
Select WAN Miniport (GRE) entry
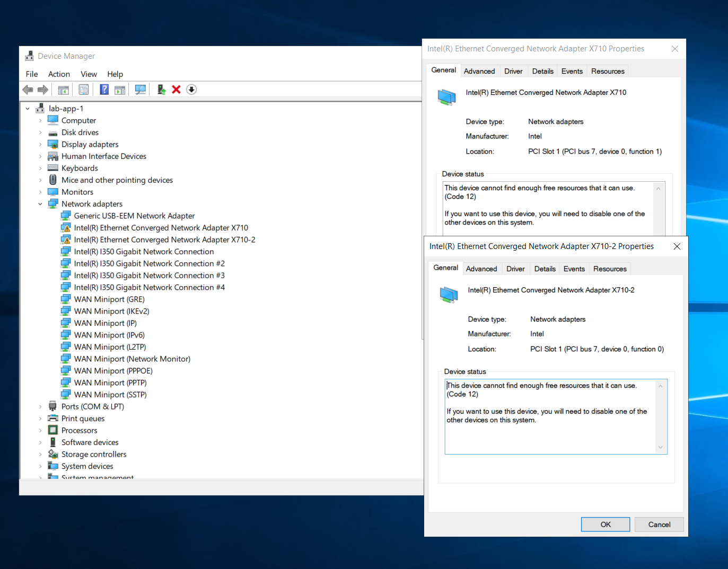[x=109, y=299]
